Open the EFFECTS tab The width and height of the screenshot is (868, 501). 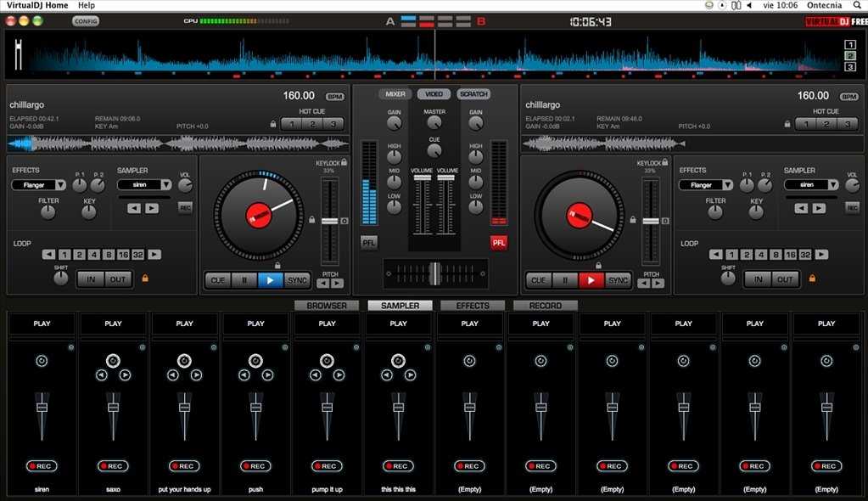[x=473, y=306]
